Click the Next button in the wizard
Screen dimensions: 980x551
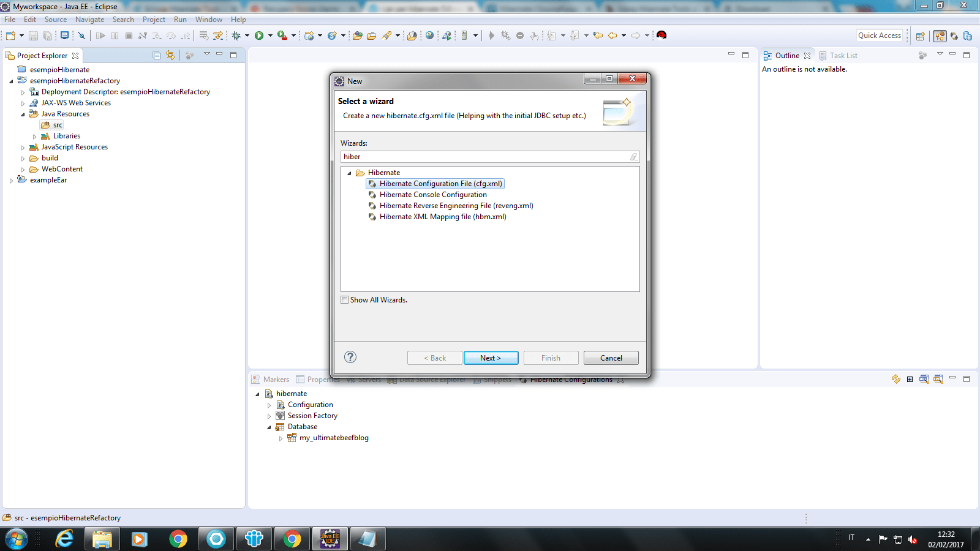click(x=491, y=358)
